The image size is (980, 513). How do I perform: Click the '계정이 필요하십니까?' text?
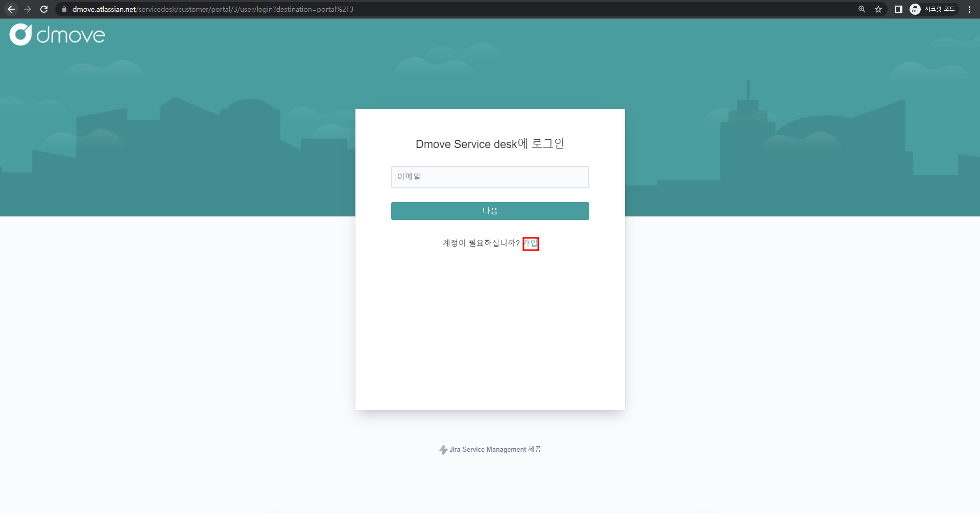pos(481,243)
